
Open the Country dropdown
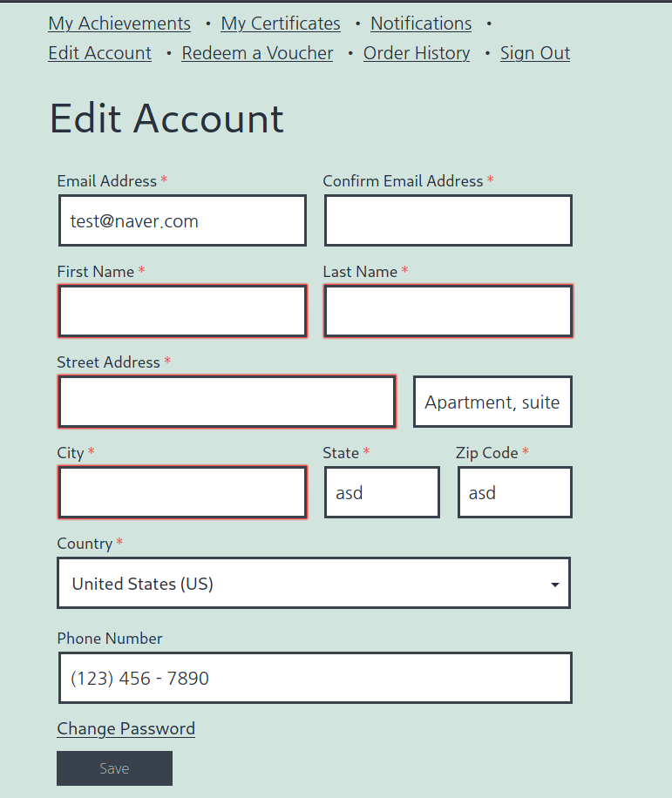314,583
